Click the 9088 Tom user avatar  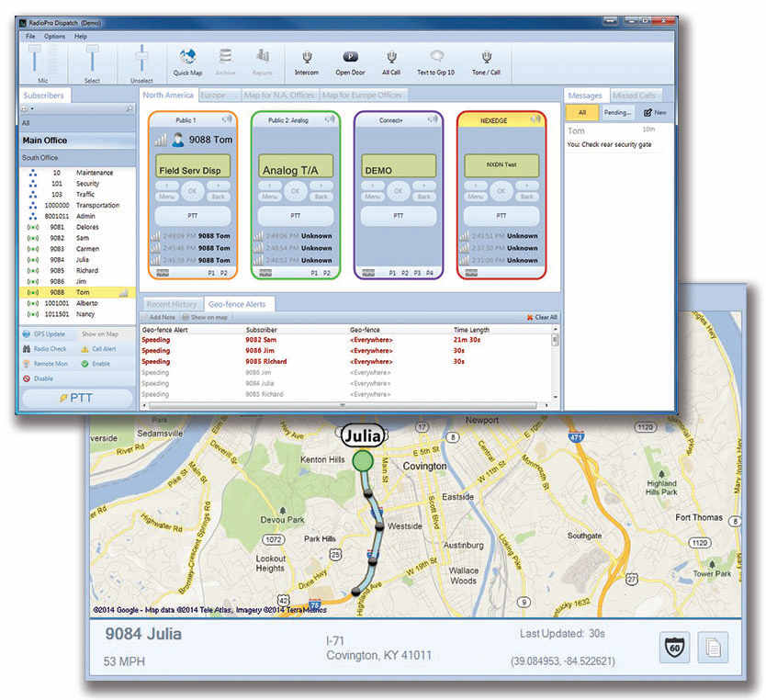click(x=178, y=140)
